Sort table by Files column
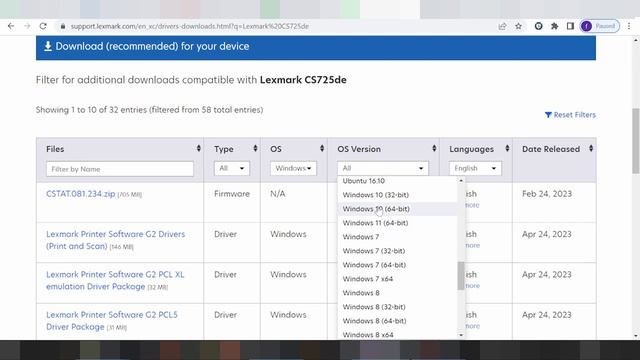 tap(198, 149)
